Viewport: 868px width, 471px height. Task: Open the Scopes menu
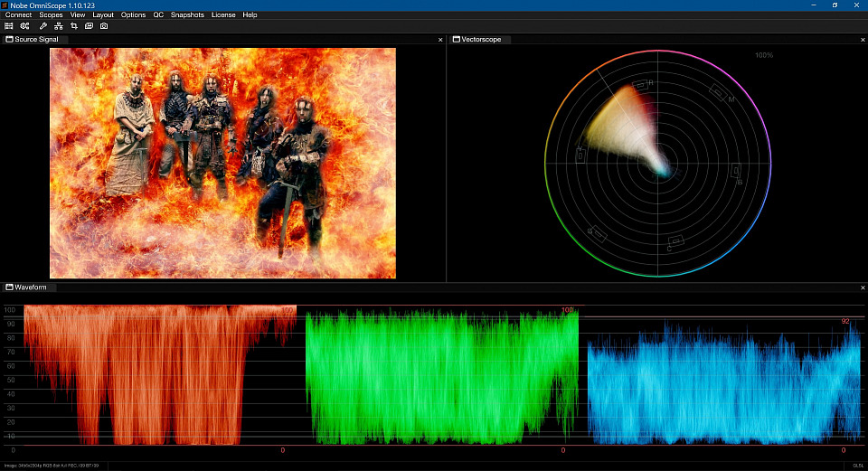click(x=51, y=15)
